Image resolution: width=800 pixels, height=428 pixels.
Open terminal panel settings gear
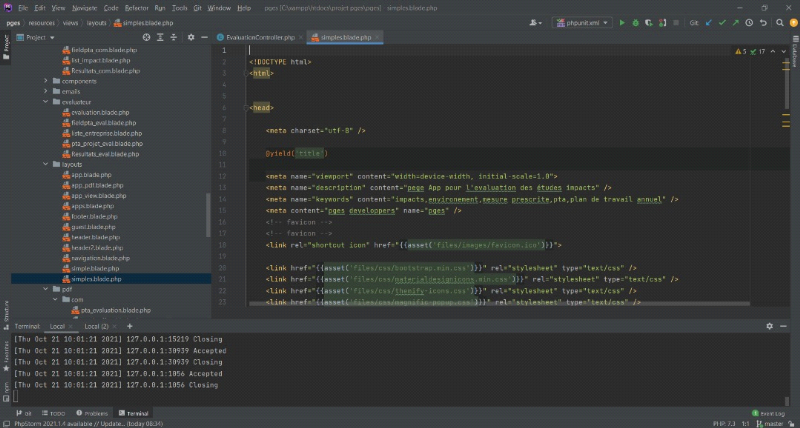coord(769,326)
